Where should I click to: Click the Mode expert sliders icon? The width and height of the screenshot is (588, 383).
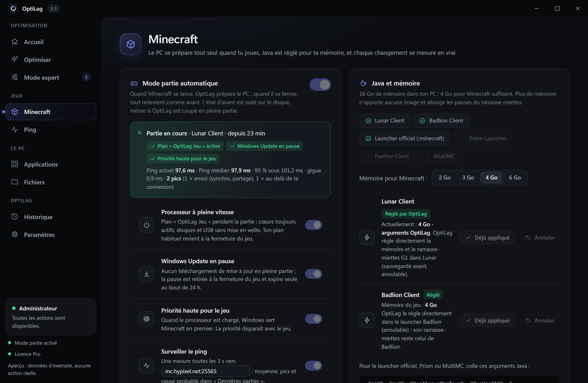click(15, 77)
